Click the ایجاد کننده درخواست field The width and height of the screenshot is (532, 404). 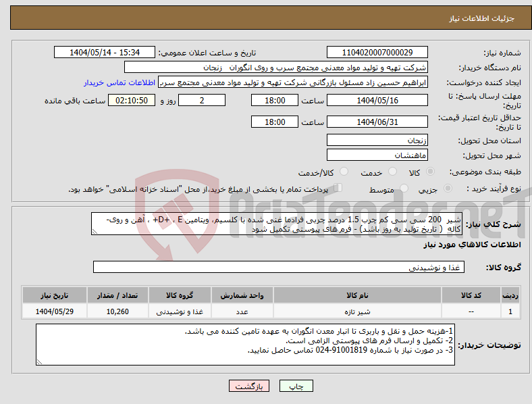(293, 82)
